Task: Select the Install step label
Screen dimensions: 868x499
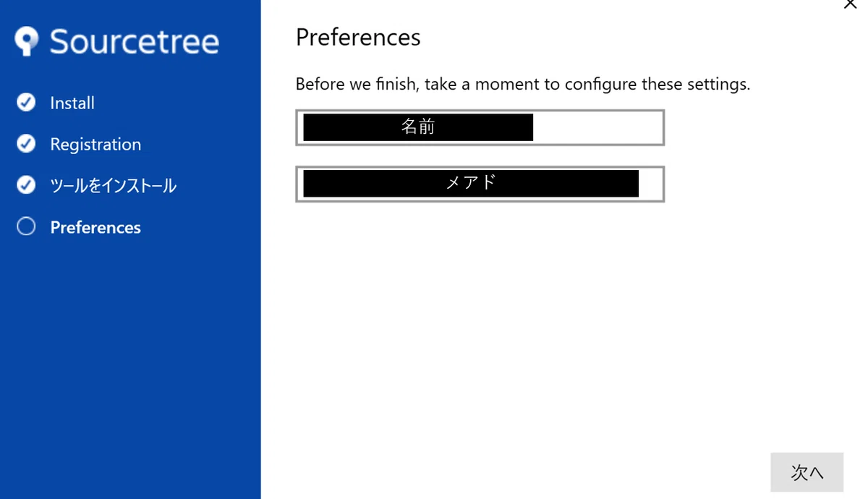Action: [x=72, y=103]
